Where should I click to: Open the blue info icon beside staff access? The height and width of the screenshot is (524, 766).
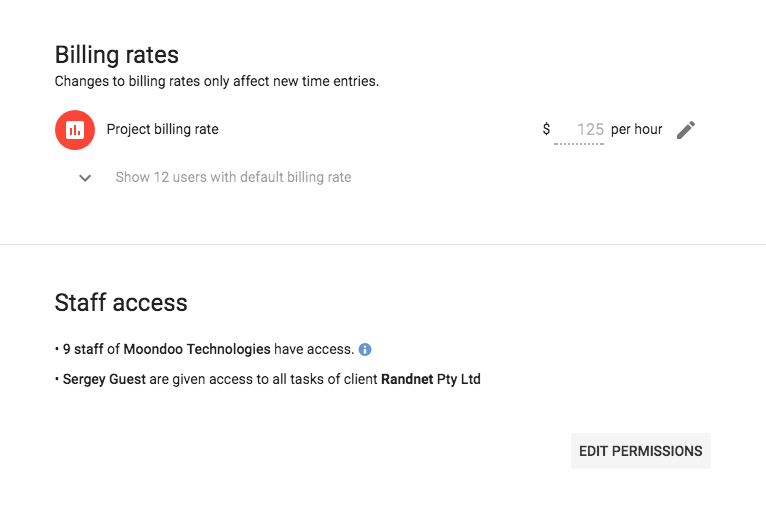(x=365, y=350)
